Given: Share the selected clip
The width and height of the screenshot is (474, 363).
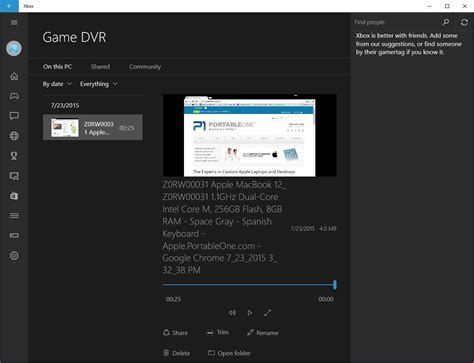Looking at the screenshot, I should (175, 333).
